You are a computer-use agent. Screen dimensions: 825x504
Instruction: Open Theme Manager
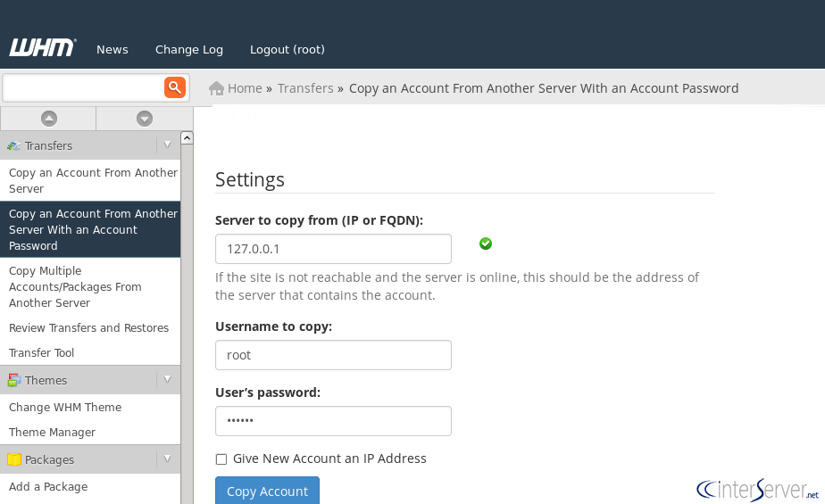tap(52, 432)
